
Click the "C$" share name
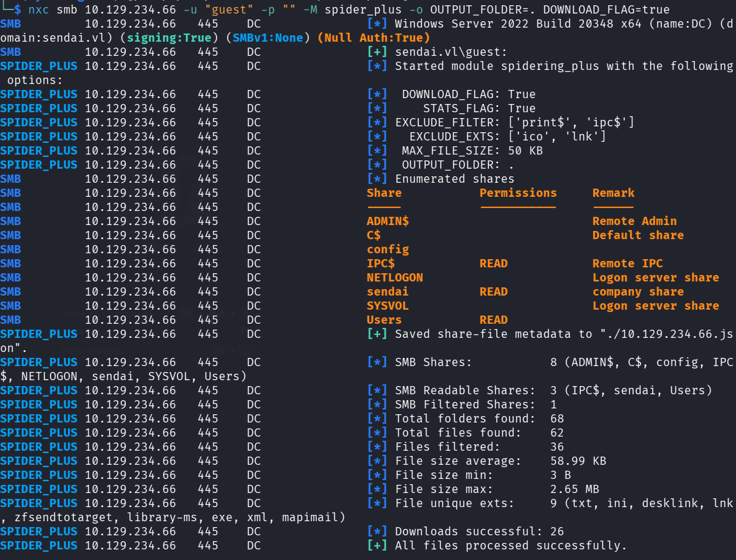[x=374, y=235]
